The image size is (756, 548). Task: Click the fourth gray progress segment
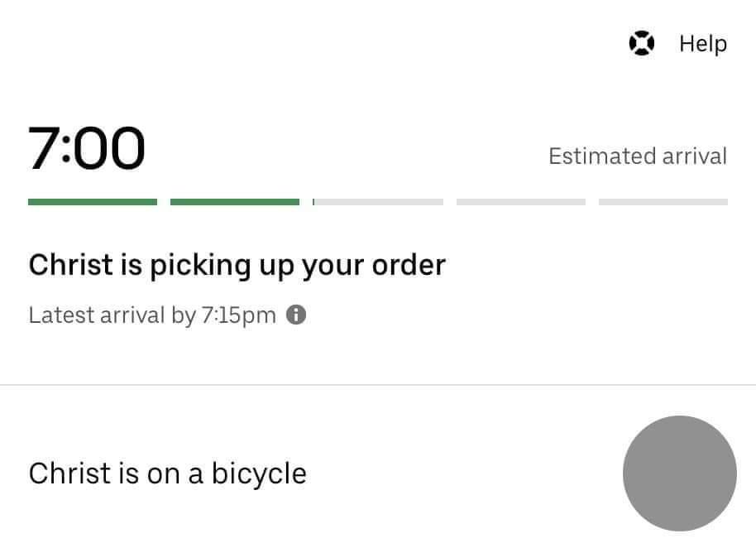point(521,202)
